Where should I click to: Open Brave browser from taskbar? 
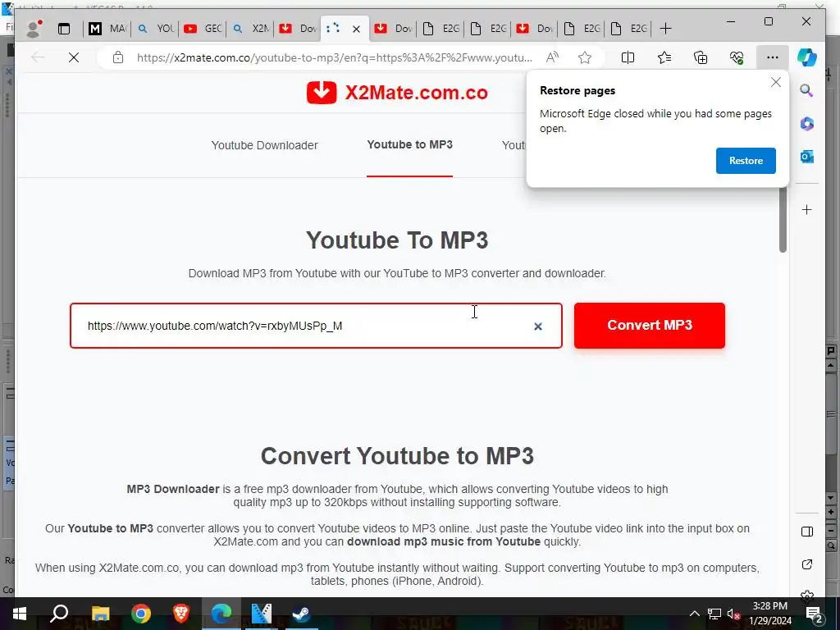(180, 614)
